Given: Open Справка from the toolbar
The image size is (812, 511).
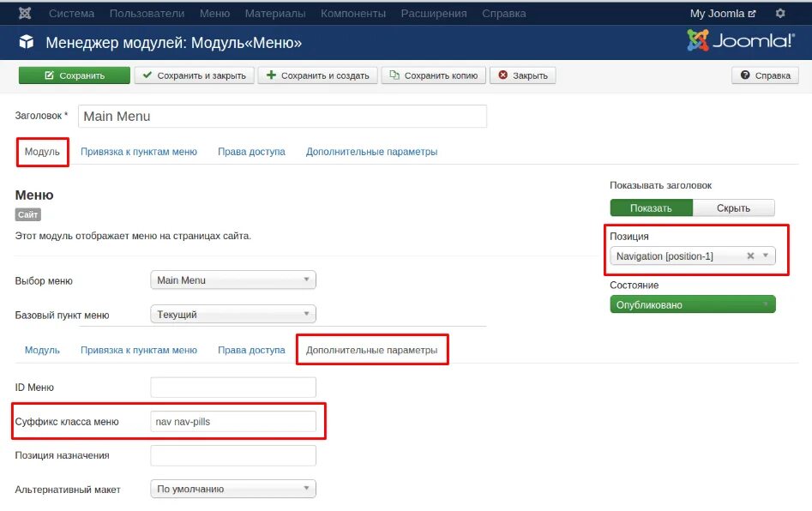Looking at the screenshot, I should point(764,75).
